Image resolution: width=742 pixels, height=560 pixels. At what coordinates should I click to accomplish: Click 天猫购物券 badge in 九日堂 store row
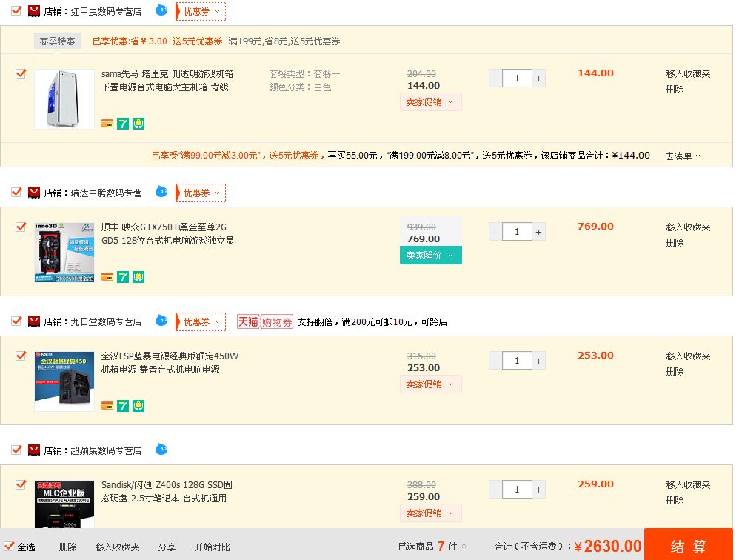265,322
